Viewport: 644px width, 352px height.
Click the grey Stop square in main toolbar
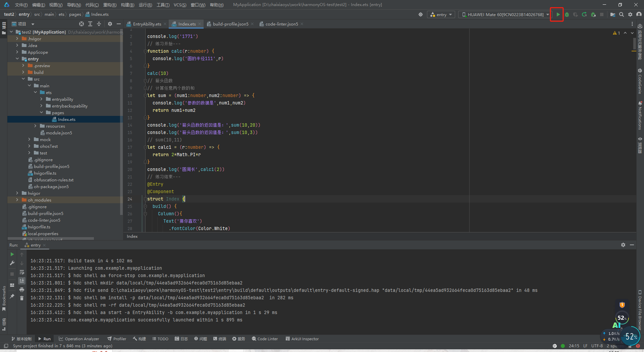point(602,14)
